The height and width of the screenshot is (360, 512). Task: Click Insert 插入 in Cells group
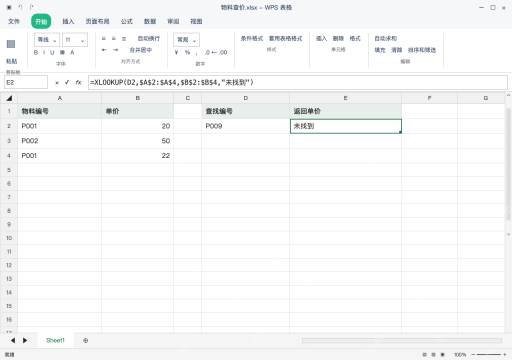[x=321, y=39]
